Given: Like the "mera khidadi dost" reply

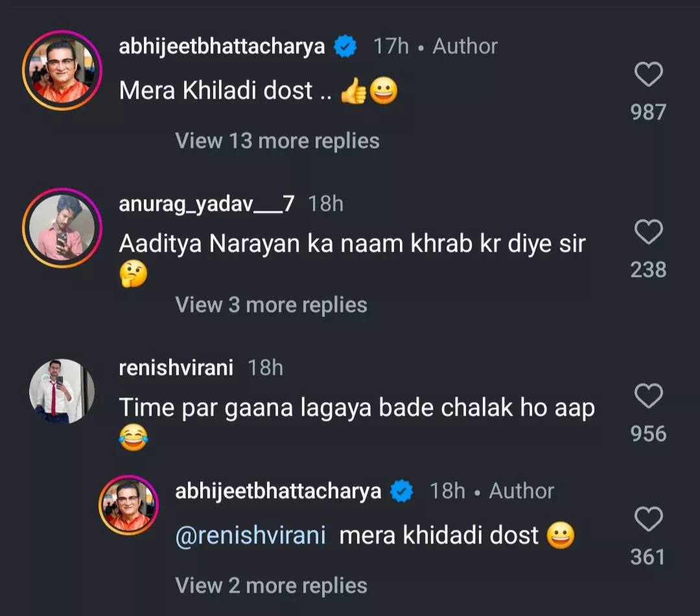Looking at the screenshot, I should pyautogui.click(x=648, y=519).
